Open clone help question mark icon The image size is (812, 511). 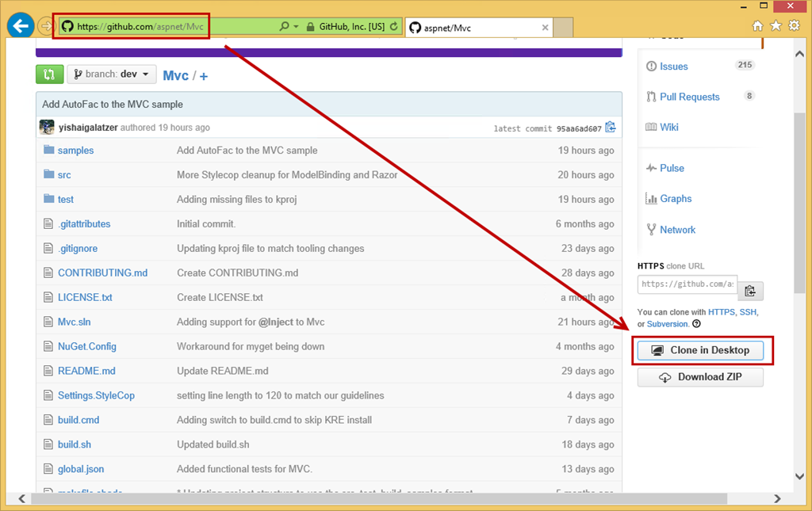point(696,324)
